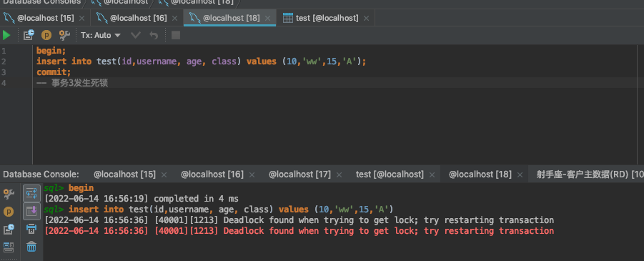Image resolution: width=644 pixels, height=261 pixels.
Task: Close the @localhost [16] output console tab
Action: 252,174
